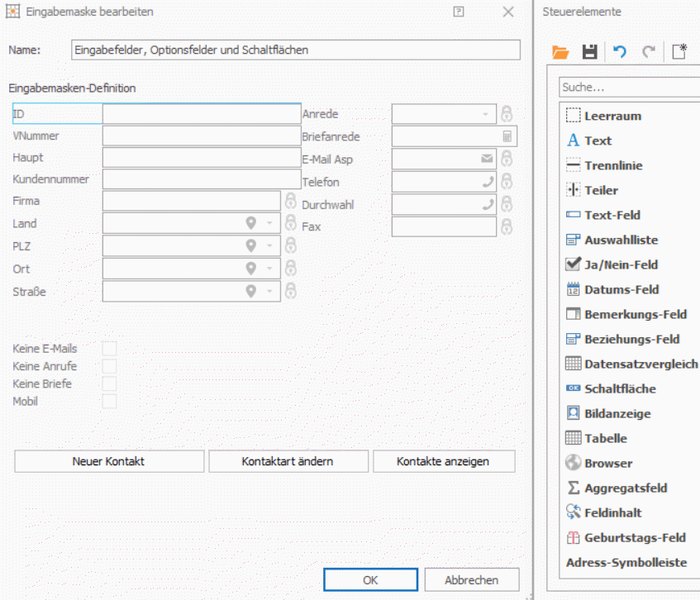Click map pin icon in Straße field

[251, 291]
